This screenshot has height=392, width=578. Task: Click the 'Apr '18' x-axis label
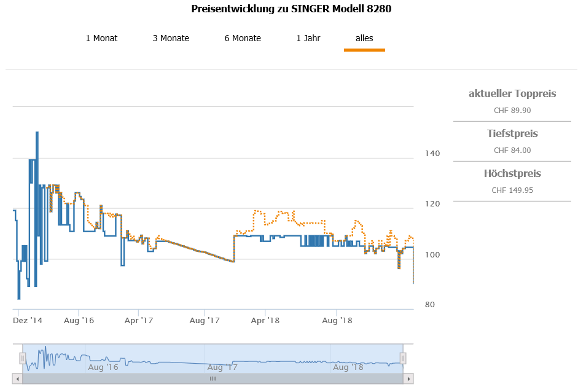(x=265, y=320)
